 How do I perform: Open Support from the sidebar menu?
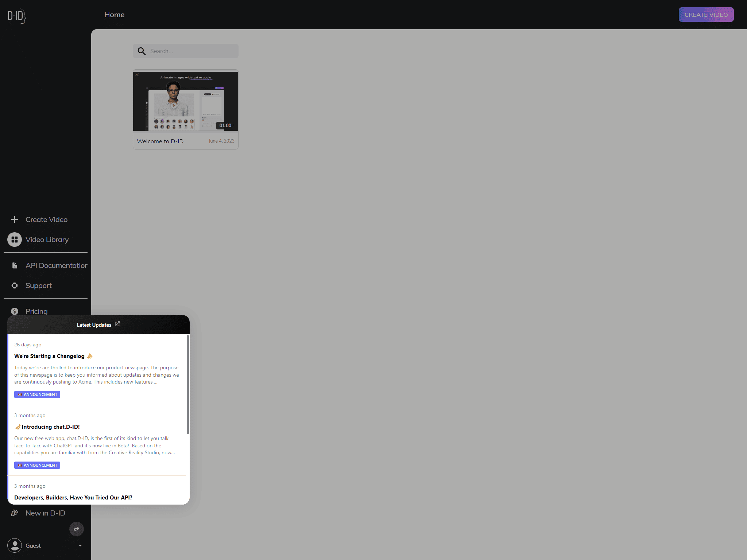[x=39, y=285]
